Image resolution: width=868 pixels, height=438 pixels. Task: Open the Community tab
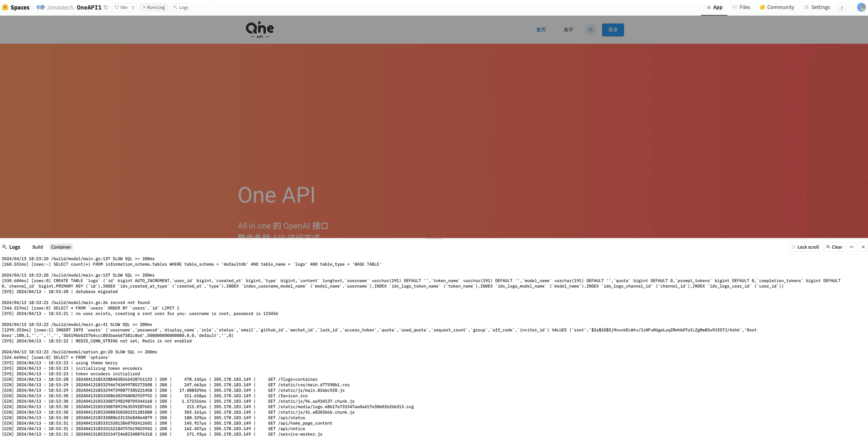(777, 7)
